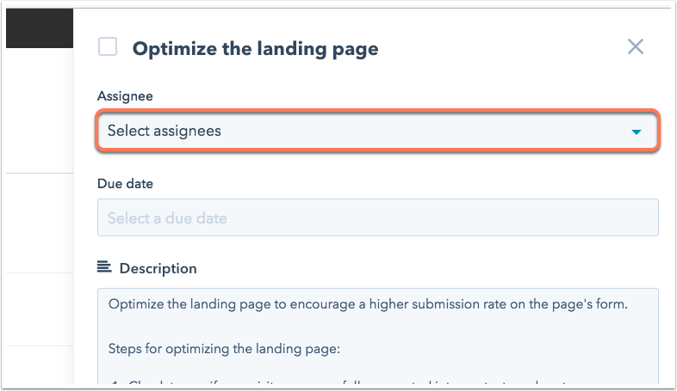Place cursor in first description sentence

[x=367, y=304]
